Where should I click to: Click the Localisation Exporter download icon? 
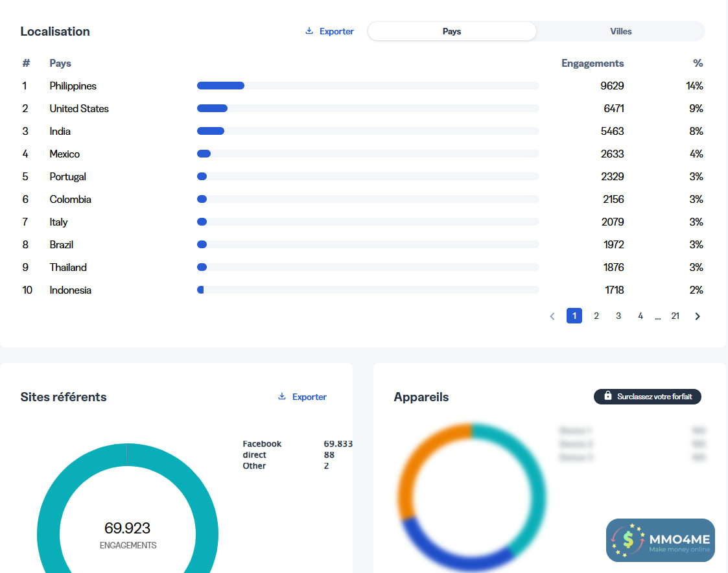pyautogui.click(x=309, y=30)
